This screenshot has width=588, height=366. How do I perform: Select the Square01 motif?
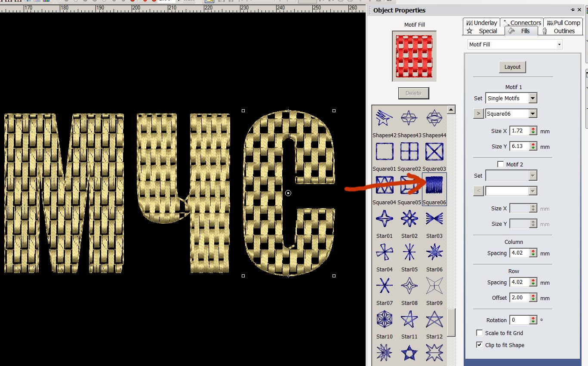384,152
